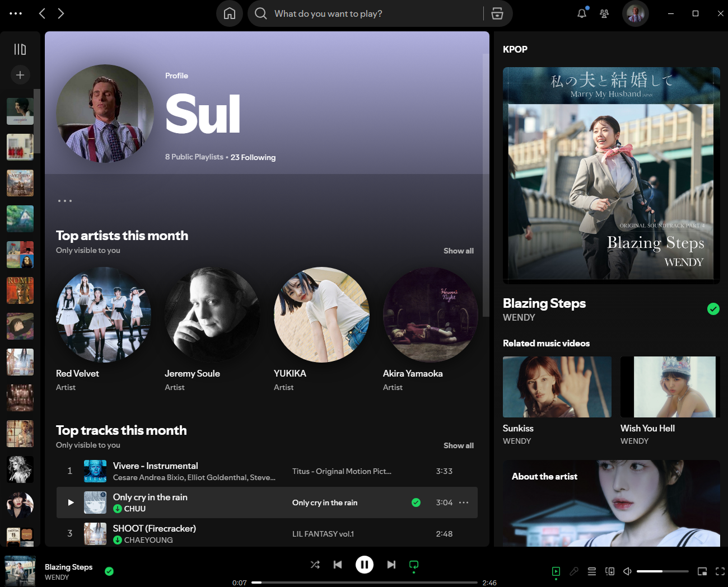The width and height of the screenshot is (728, 587).
Task: Show all top artists this month
Action: click(459, 251)
